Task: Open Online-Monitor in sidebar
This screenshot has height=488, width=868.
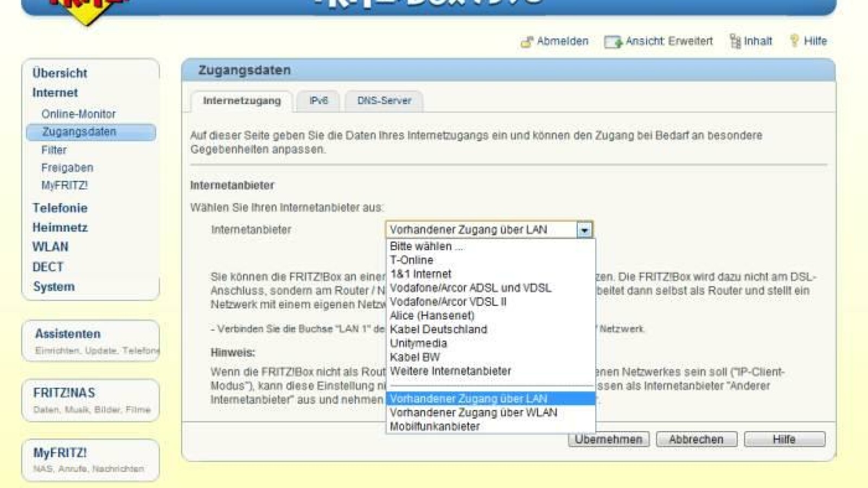Action: click(79, 114)
